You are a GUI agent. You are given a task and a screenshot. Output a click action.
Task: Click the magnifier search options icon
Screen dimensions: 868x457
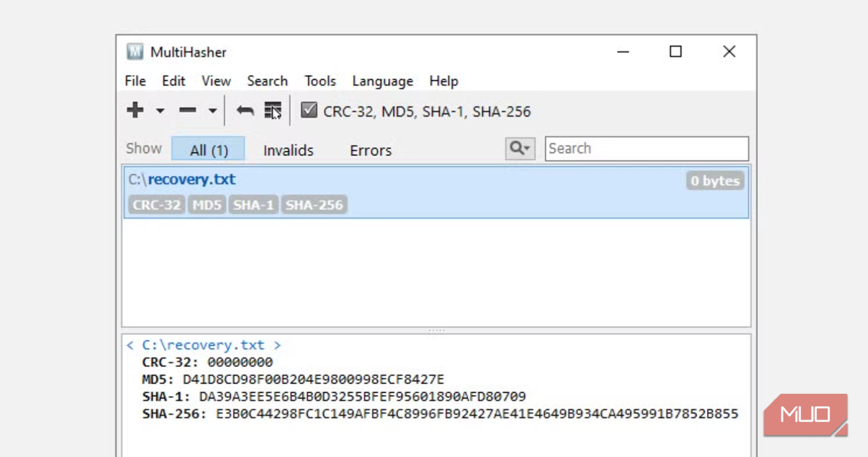pos(520,148)
